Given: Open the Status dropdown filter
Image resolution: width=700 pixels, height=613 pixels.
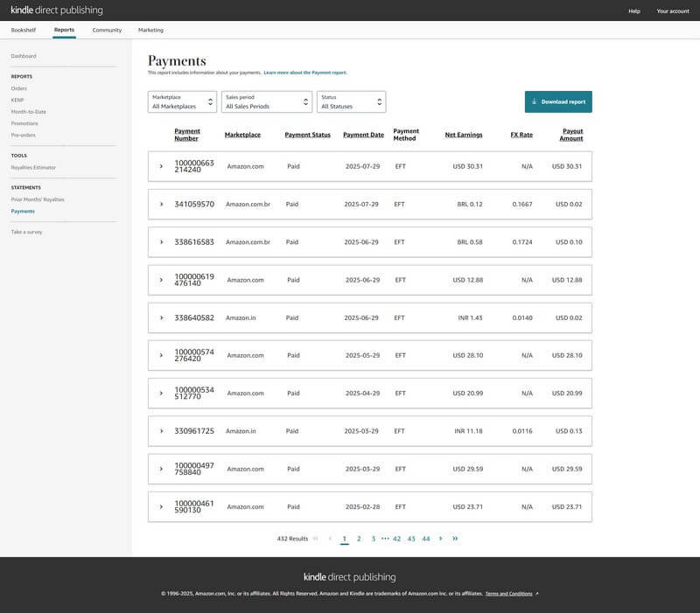Looking at the screenshot, I should tap(351, 102).
